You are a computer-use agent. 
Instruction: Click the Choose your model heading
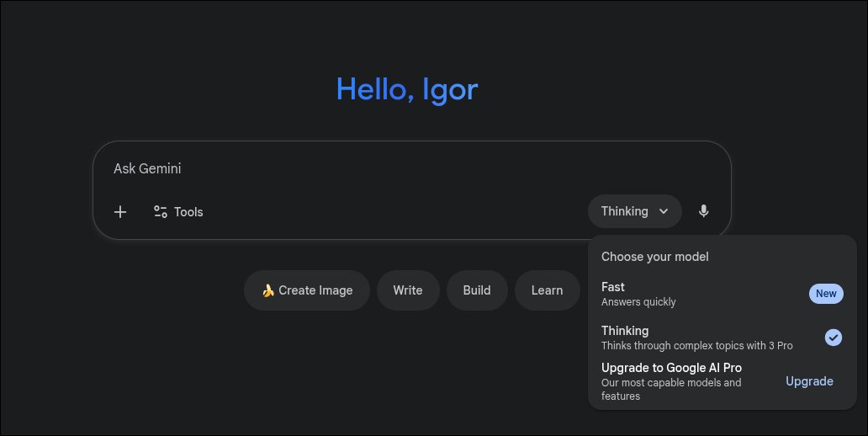pyautogui.click(x=655, y=257)
